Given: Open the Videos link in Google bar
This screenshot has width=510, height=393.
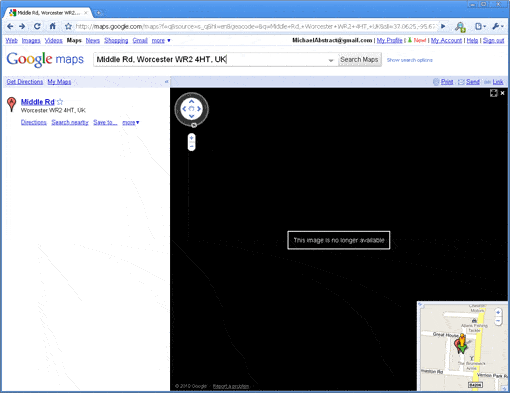Looking at the screenshot, I should click(54, 40).
